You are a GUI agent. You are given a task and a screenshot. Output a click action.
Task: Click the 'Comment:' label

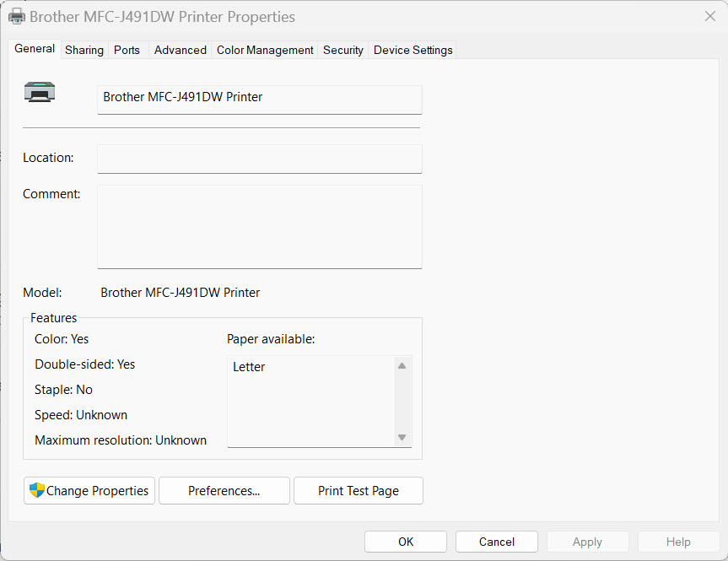pyautogui.click(x=51, y=194)
